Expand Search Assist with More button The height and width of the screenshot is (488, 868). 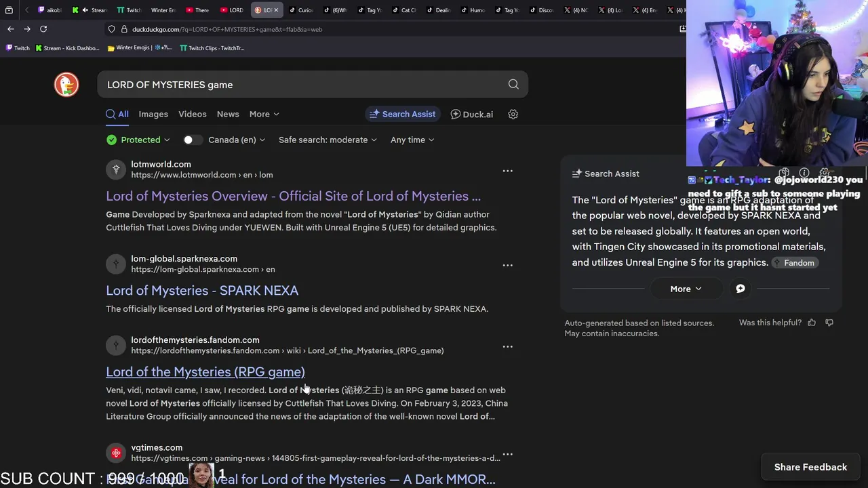686,289
